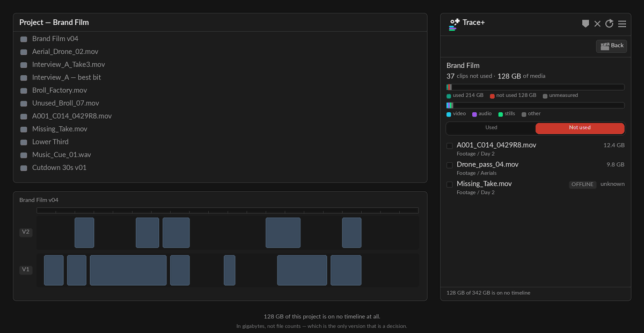Select the narrowest clip on the V1 track
Viewport: 644px width, 333px height.
tap(230, 270)
